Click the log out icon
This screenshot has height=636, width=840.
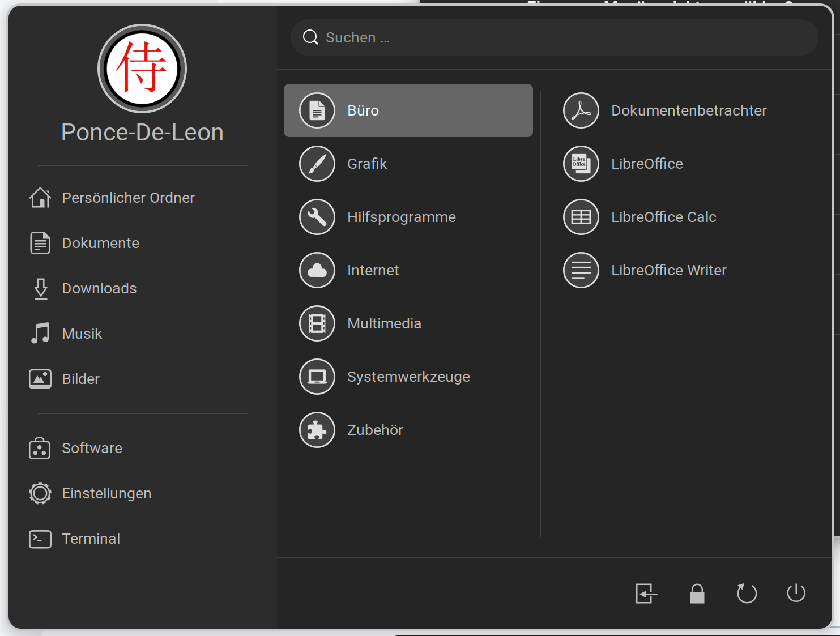646,593
